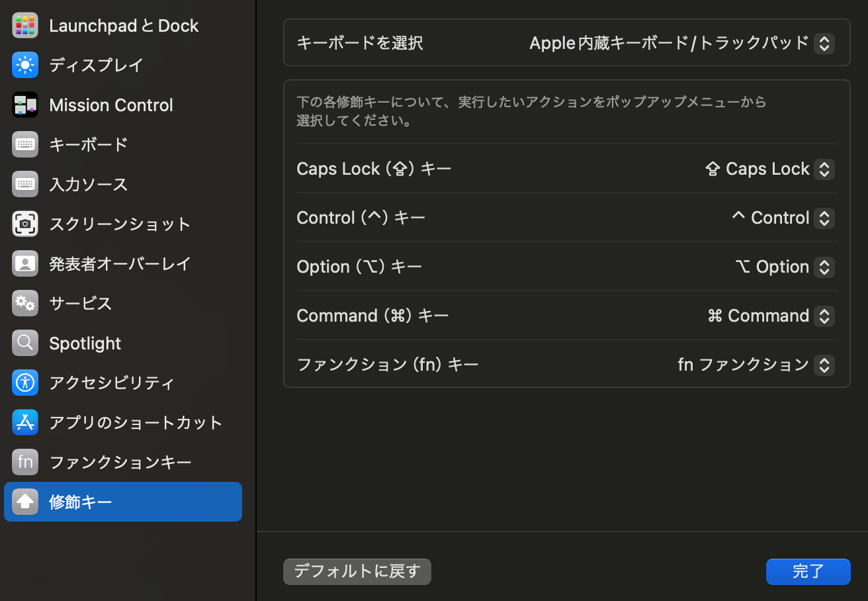Viewport: 868px width, 601px height.
Task: Select キーボード text in sidebar
Action: pyautogui.click(x=89, y=144)
